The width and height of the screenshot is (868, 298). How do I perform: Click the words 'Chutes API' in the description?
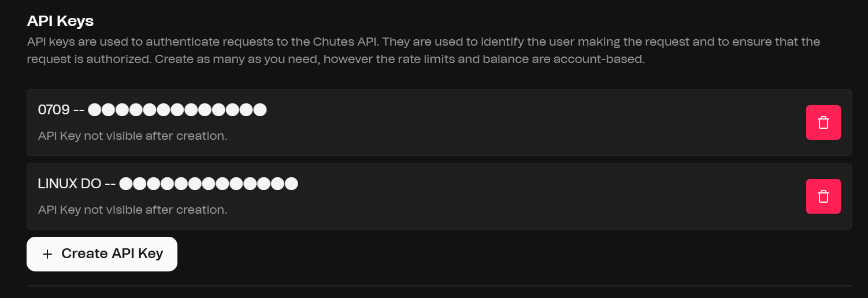344,42
